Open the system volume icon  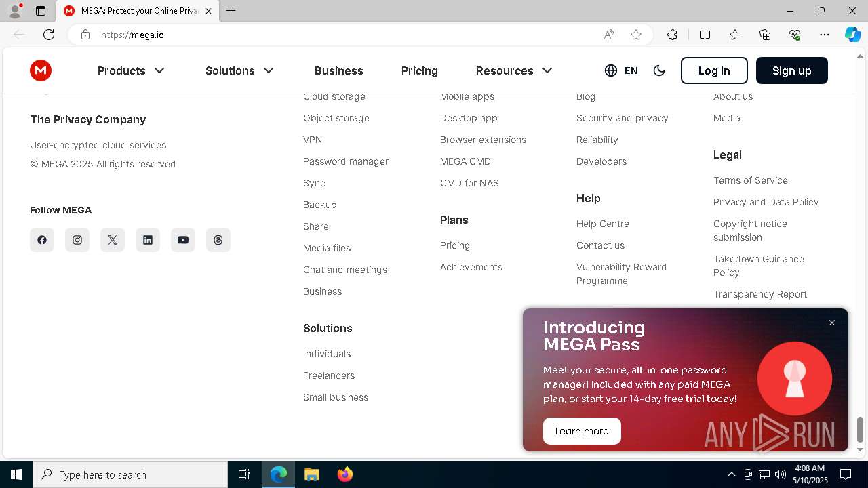(781, 474)
